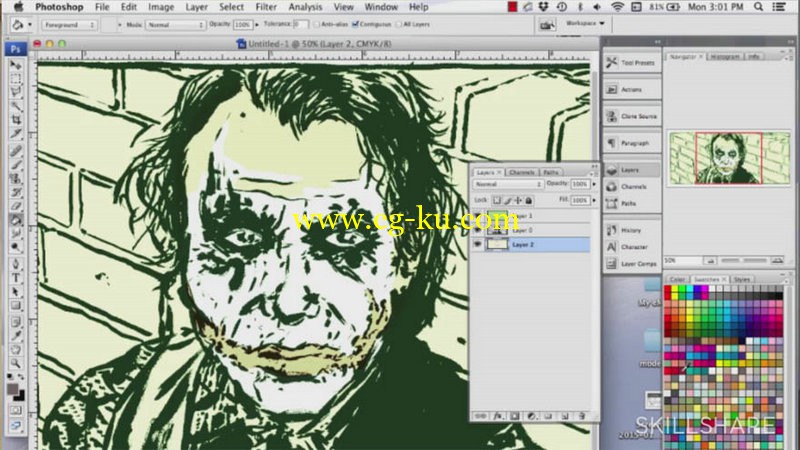Open the Layer menu

(x=196, y=7)
